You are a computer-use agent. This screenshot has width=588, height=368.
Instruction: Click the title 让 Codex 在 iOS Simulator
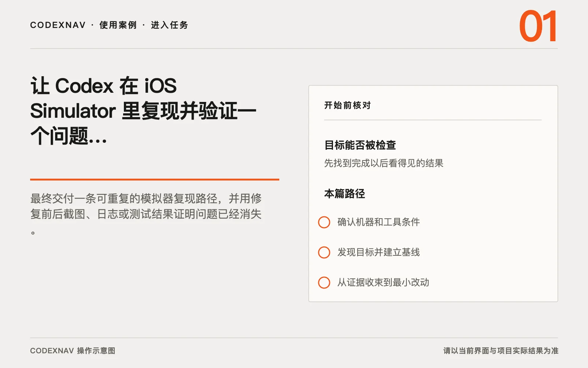[x=143, y=111]
